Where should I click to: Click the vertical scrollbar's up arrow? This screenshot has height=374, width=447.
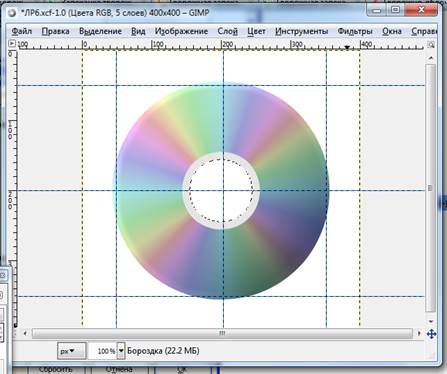(431, 58)
